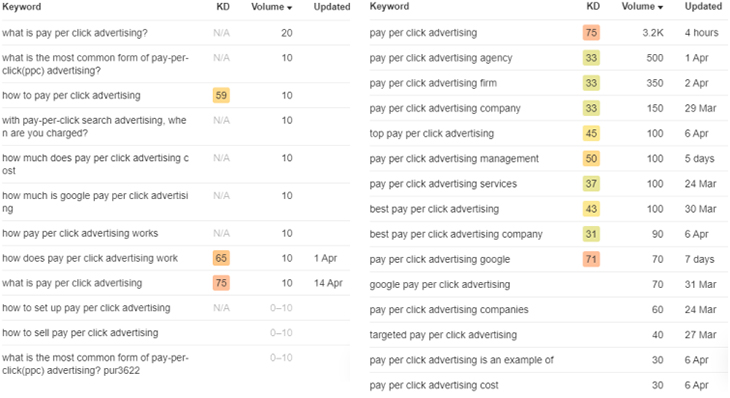This screenshot has width=730, height=398.
Task: Sort right table by Volume arrow
Action: [660, 7]
